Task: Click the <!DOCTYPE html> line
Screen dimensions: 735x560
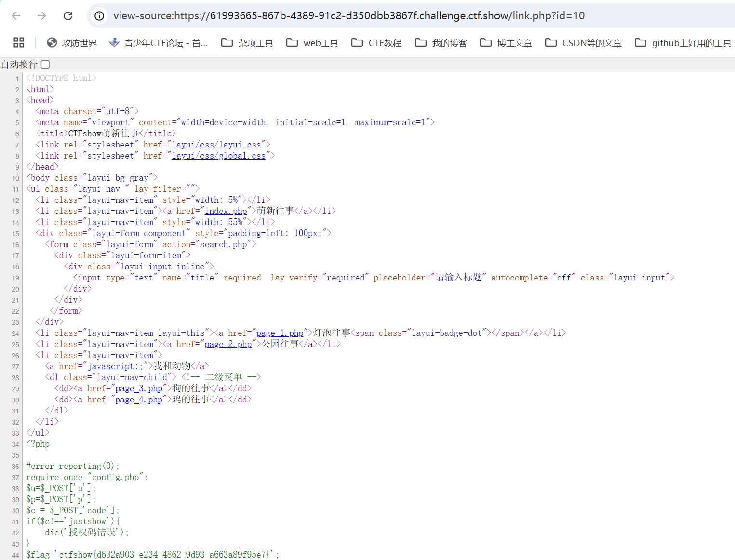Action: (61, 78)
